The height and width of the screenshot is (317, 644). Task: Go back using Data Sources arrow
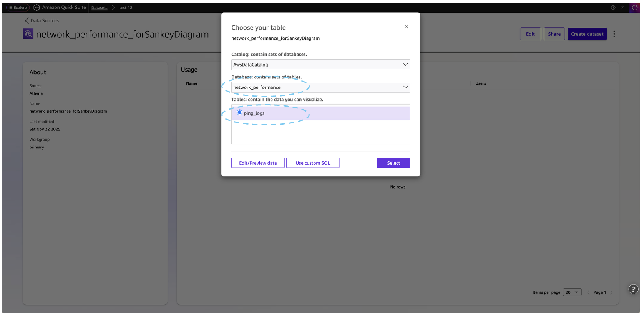click(27, 21)
